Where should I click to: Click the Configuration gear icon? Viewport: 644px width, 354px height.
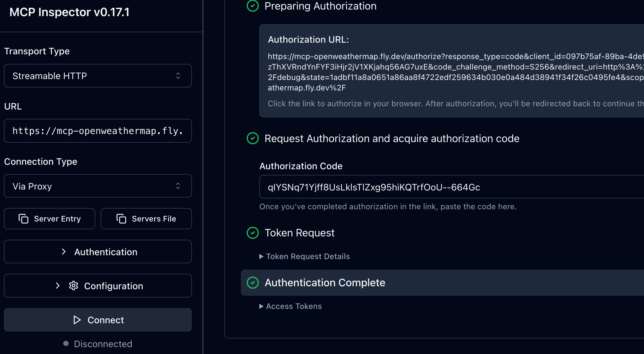(x=73, y=286)
